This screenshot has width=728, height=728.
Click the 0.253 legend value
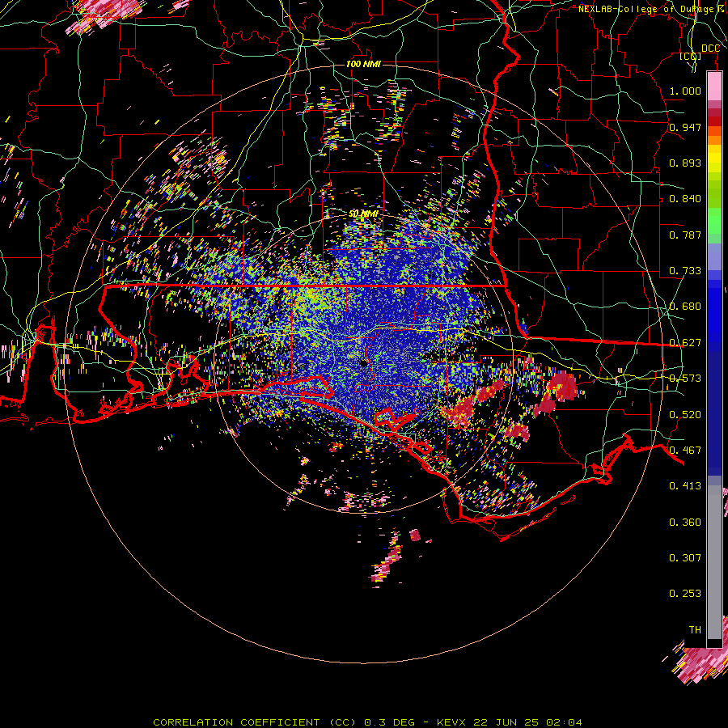coord(685,594)
